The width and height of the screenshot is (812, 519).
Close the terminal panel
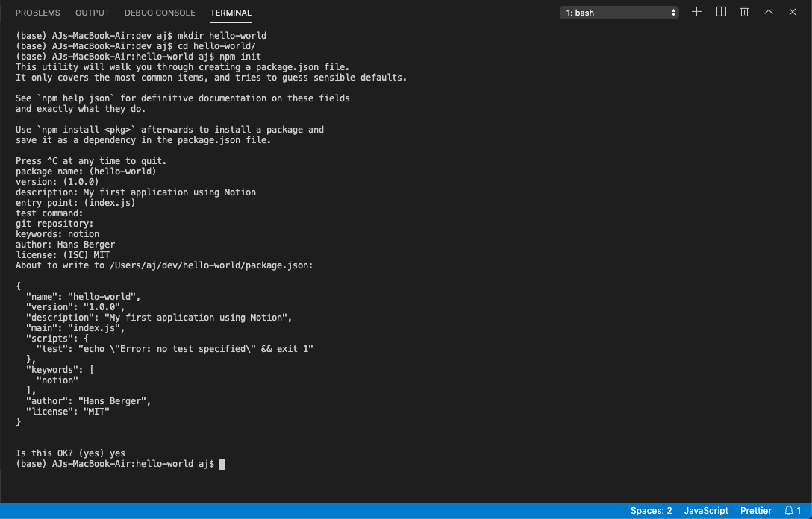point(793,12)
